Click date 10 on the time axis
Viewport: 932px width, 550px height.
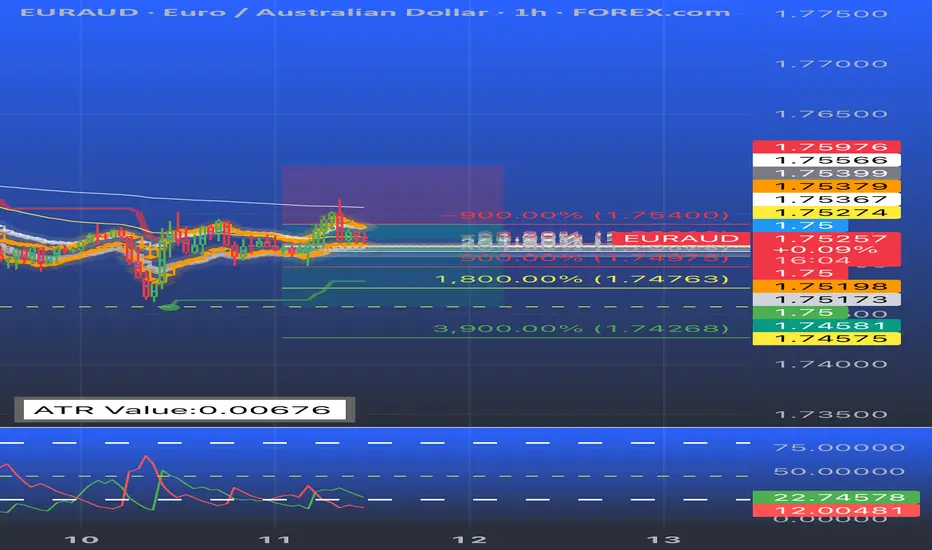[x=81, y=539]
